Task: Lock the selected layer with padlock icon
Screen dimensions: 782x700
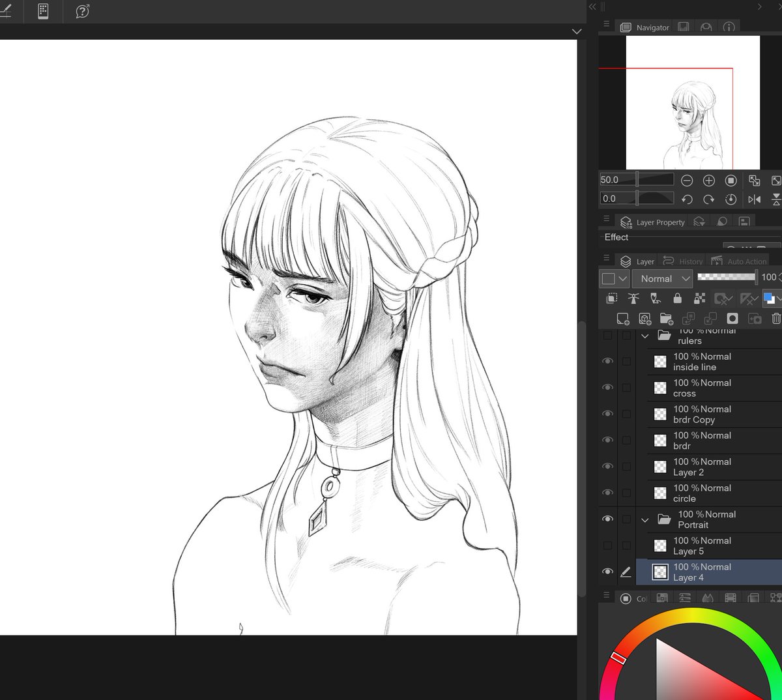Action: click(x=678, y=299)
